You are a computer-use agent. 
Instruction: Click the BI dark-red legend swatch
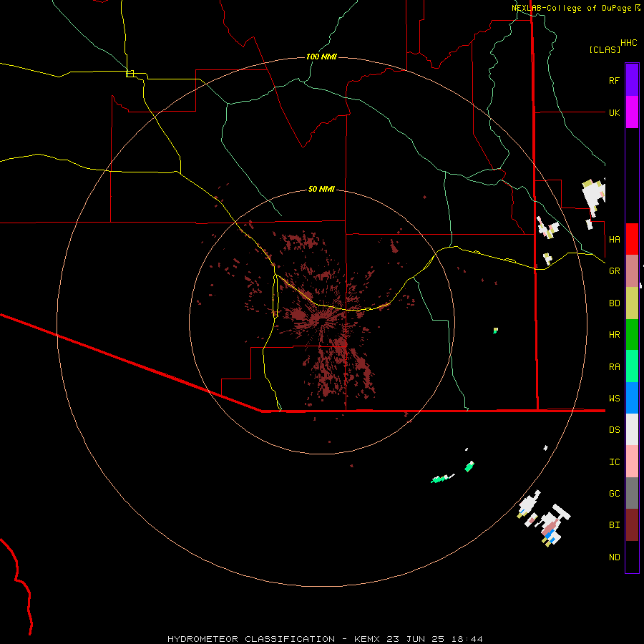pos(632,525)
